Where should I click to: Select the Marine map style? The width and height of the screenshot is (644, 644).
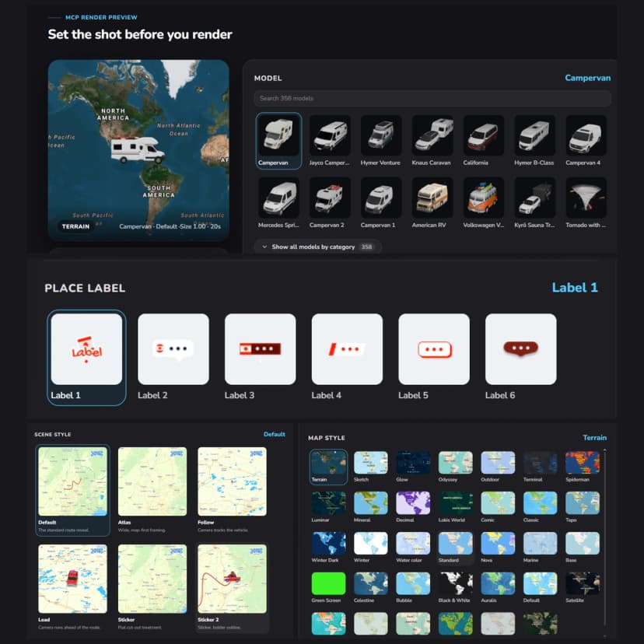coord(540,543)
